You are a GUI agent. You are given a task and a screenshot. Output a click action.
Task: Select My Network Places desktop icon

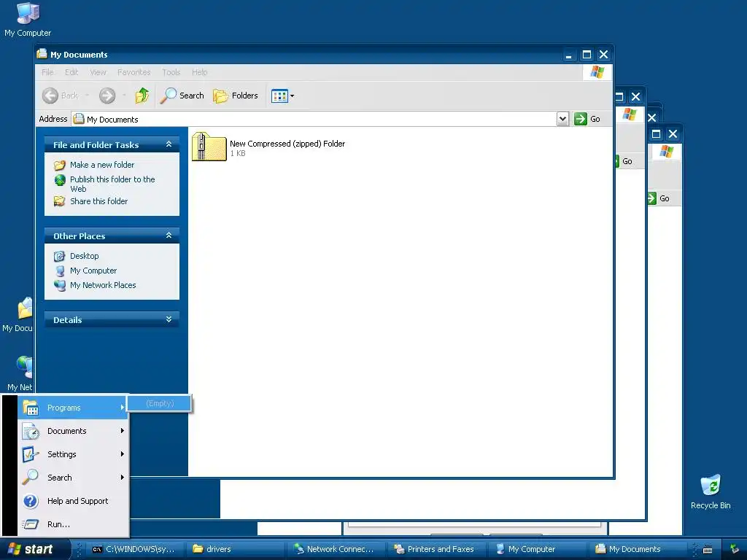20,373
